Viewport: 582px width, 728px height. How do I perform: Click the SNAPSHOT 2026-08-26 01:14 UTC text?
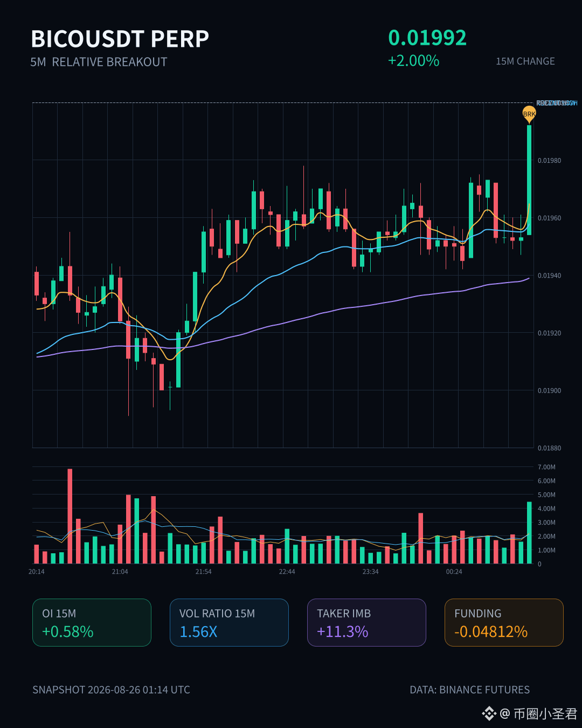tap(111, 690)
